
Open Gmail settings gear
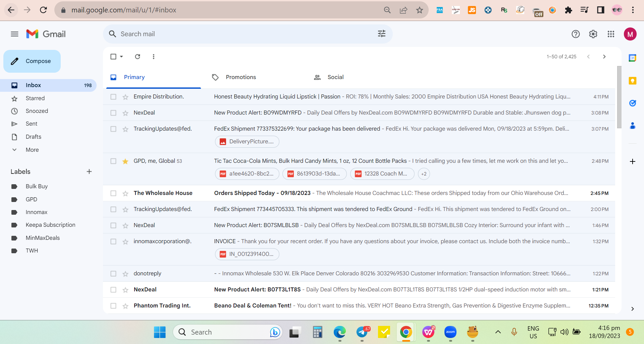coord(593,34)
